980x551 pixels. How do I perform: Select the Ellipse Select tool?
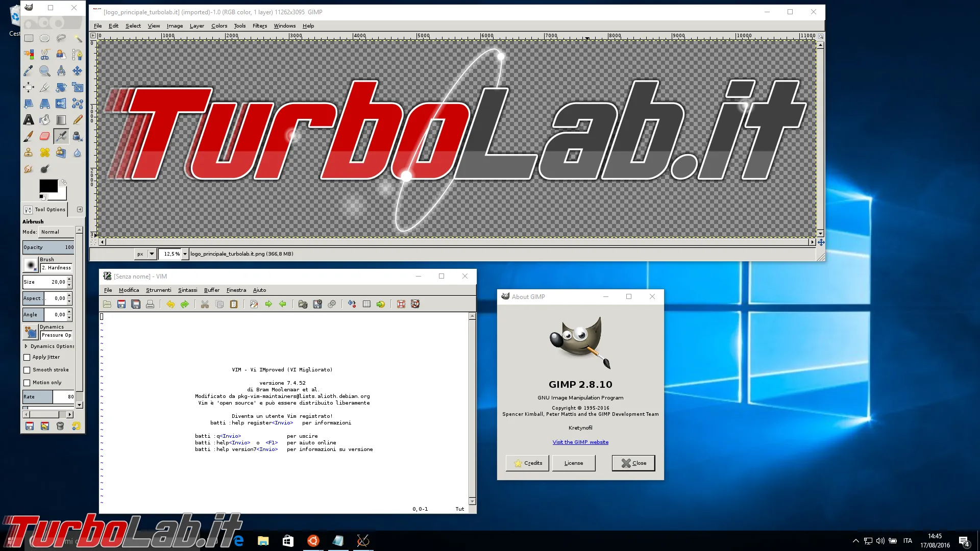click(45, 38)
